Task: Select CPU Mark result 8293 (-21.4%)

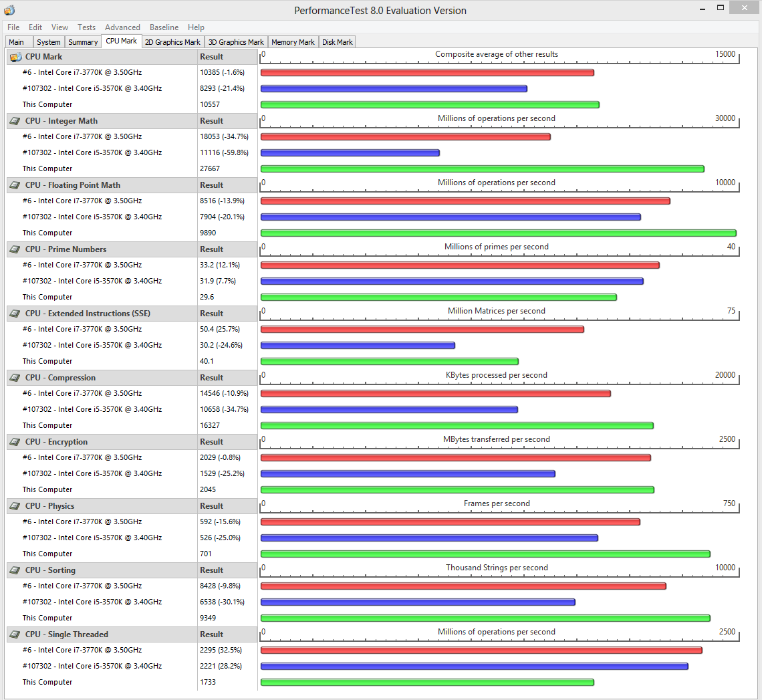Action: click(x=222, y=88)
